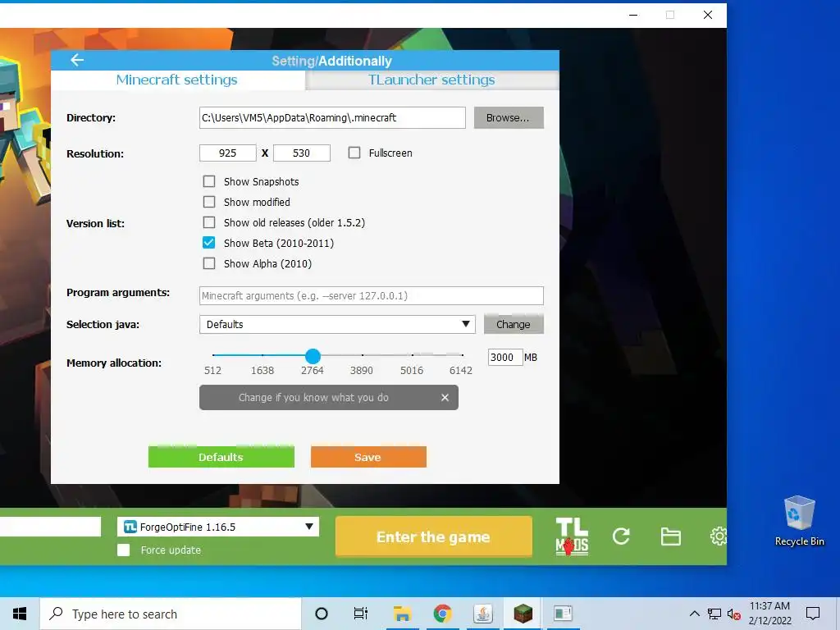This screenshot has height=630, width=840.
Task: Launch Chrome from taskbar
Action: pos(442,614)
